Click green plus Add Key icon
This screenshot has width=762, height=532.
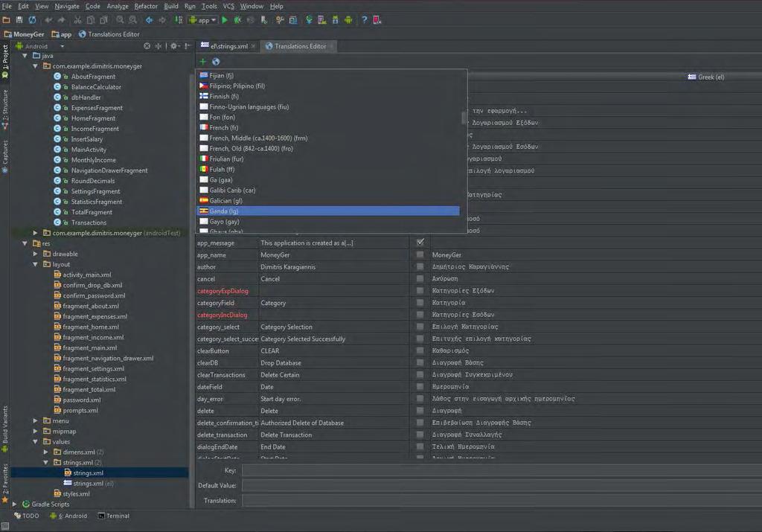pyautogui.click(x=202, y=62)
